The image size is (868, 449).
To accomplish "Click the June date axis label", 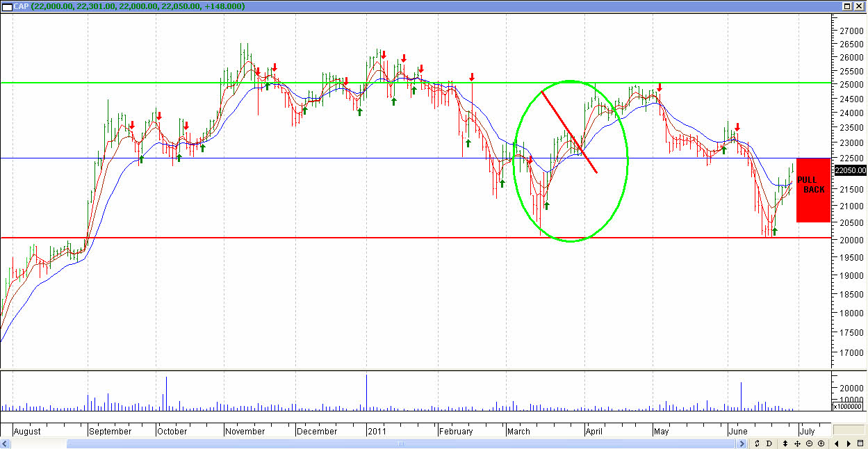I will coord(738,432).
